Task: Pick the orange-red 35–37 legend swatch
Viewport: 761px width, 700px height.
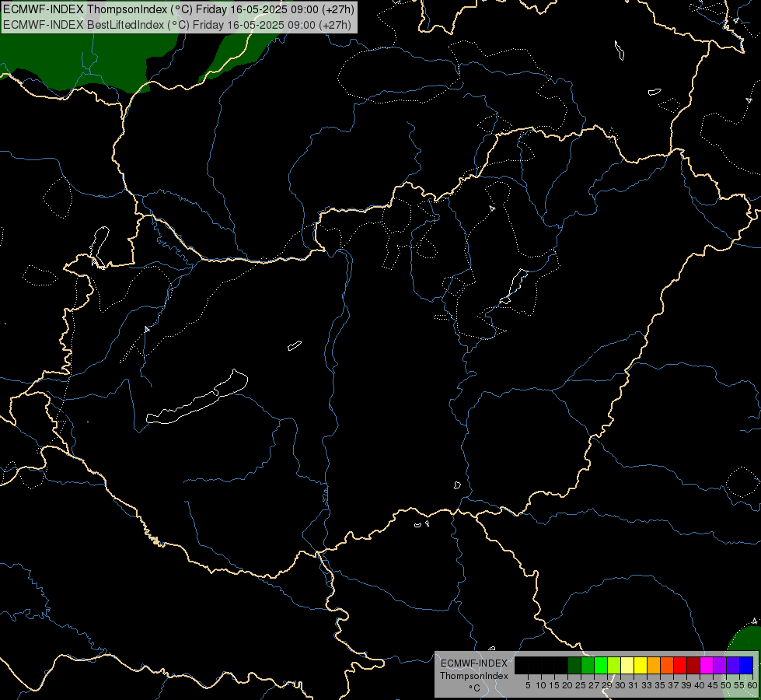Action: (x=667, y=665)
